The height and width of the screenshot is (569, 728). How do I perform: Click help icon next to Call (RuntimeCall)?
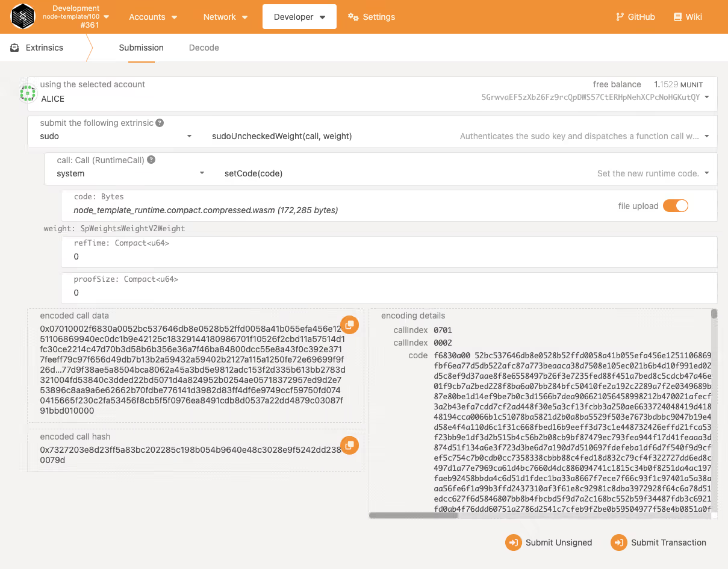click(151, 160)
